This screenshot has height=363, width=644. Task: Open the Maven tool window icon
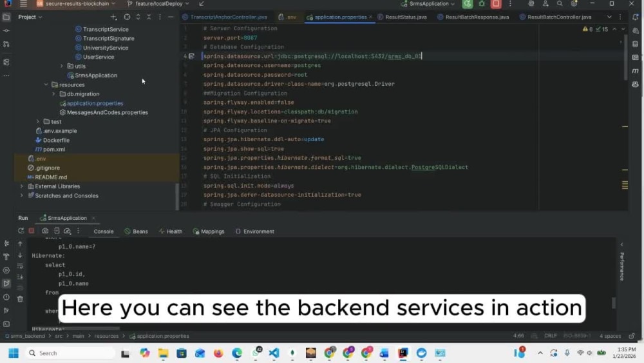[x=636, y=71]
